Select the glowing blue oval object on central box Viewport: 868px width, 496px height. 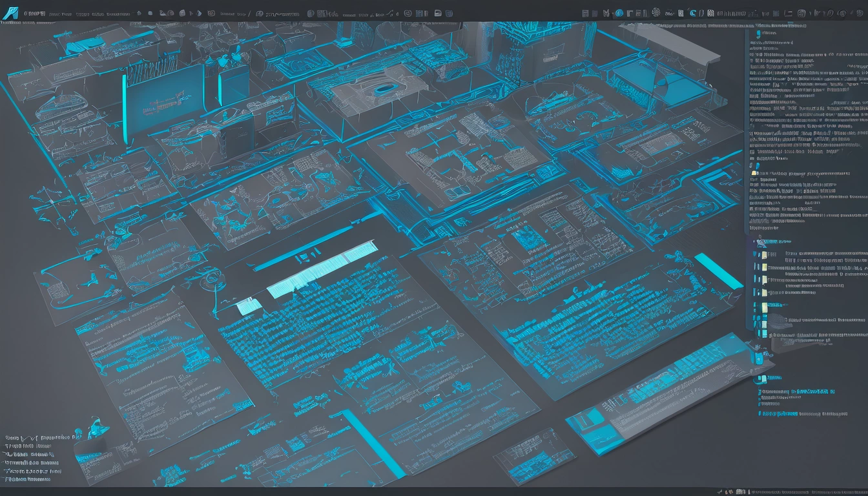point(385,88)
